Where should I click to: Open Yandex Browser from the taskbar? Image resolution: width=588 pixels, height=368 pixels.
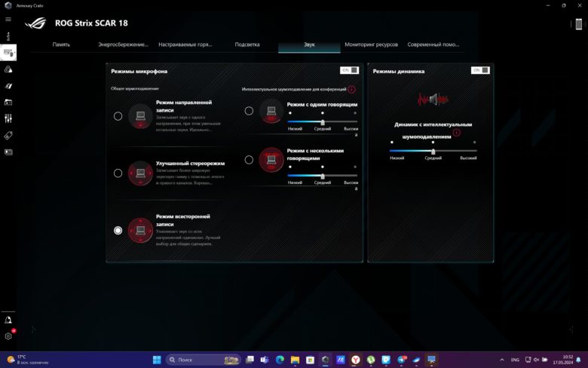point(356,360)
